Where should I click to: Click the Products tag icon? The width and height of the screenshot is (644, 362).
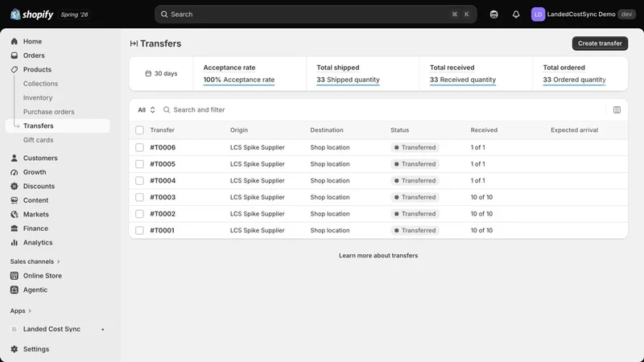click(14, 69)
